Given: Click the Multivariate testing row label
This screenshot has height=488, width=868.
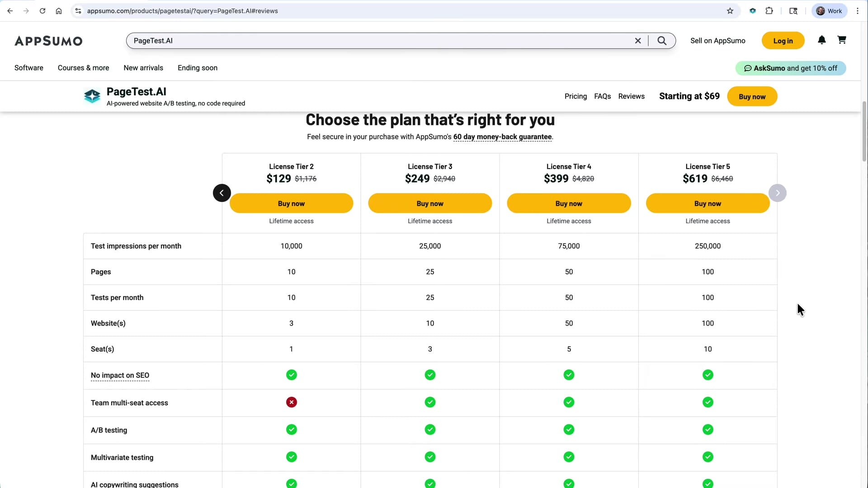Looking at the screenshot, I should pos(122,458).
